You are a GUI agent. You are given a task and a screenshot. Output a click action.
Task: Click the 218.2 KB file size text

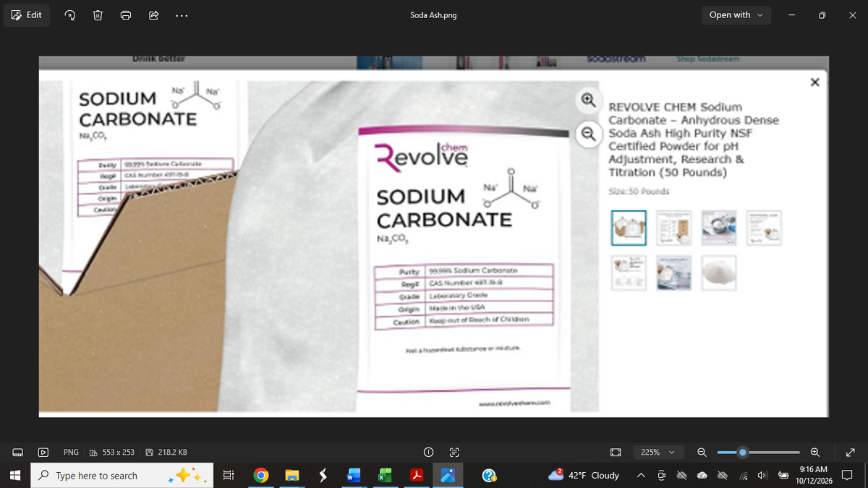[x=172, y=453]
